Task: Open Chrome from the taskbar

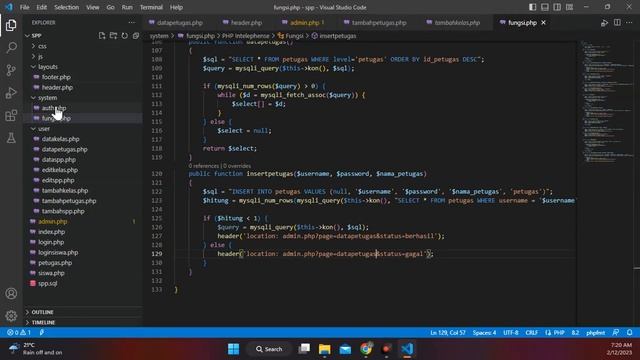Action: [x=366, y=349]
